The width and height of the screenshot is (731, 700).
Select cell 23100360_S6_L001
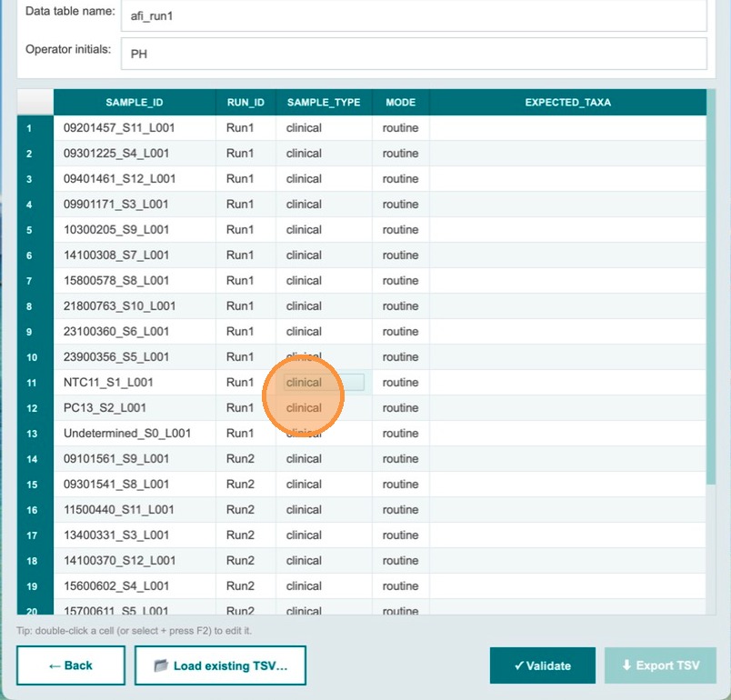[x=135, y=331]
